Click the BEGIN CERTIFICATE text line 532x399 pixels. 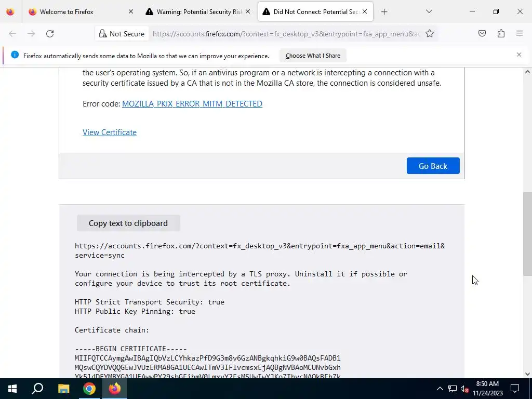pos(130,349)
